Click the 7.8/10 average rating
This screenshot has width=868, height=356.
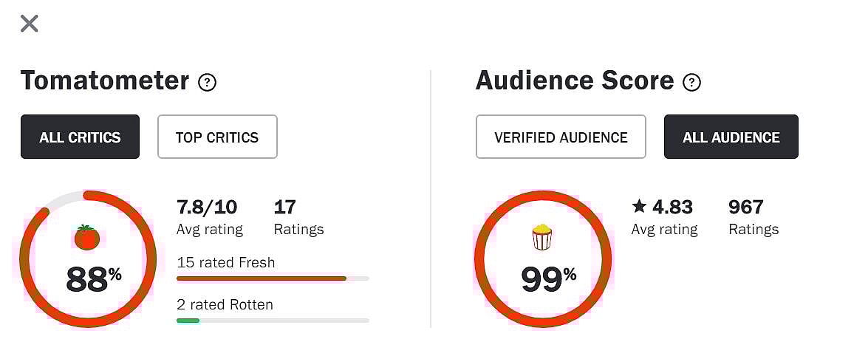pyautogui.click(x=207, y=207)
